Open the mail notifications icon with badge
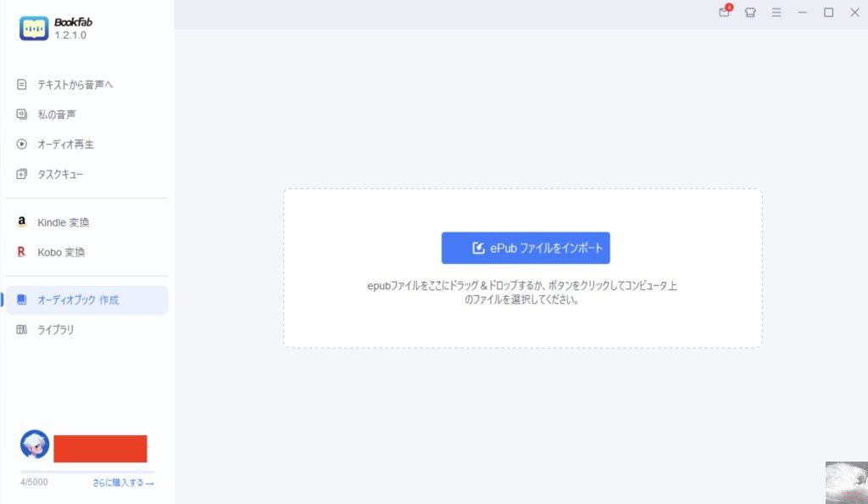The width and height of the screenshot is (868, 504). click(724, 13)
